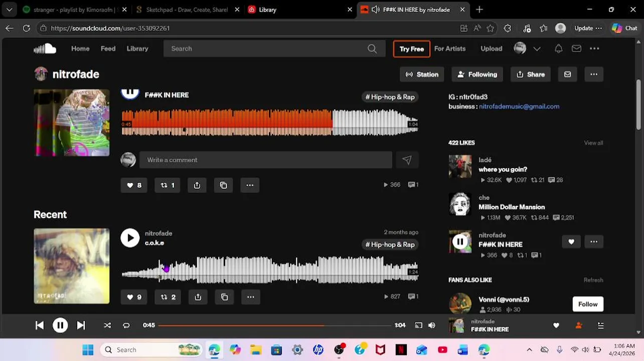Repost the c.o.k.e track

168,297
